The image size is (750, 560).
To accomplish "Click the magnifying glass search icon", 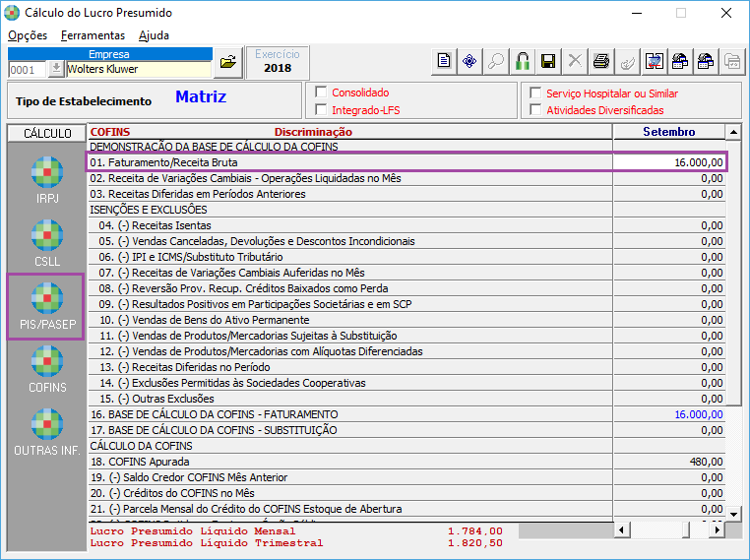I will point(496,62).
